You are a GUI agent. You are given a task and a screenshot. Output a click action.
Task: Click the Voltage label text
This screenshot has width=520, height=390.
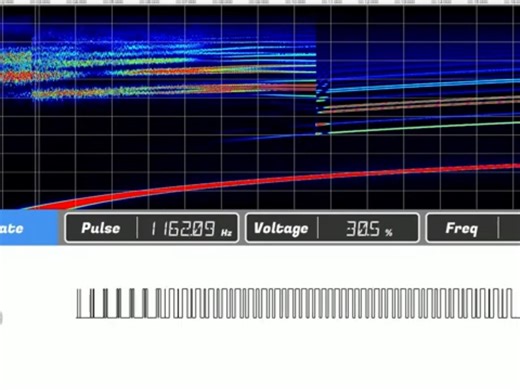[281, 229]
